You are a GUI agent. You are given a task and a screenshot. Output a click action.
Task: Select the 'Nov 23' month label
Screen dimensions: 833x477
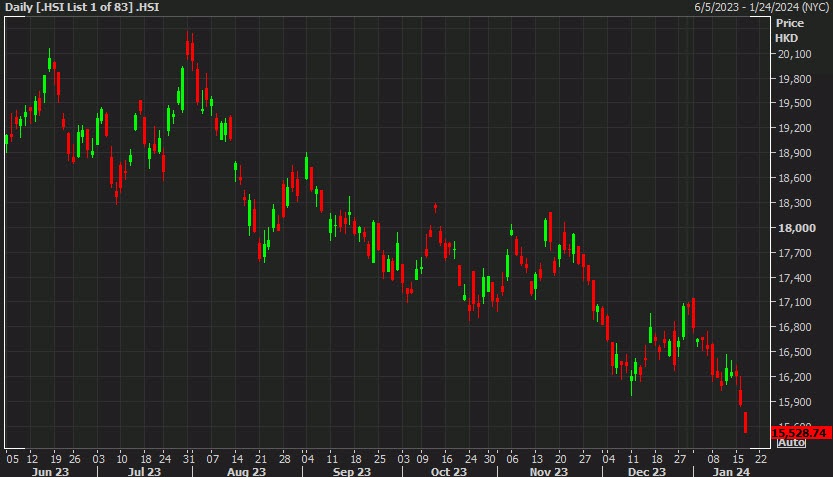tap(548, 471)
